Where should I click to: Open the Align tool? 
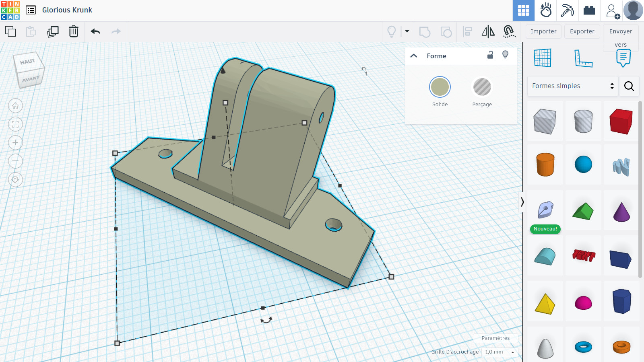(468, 31)
